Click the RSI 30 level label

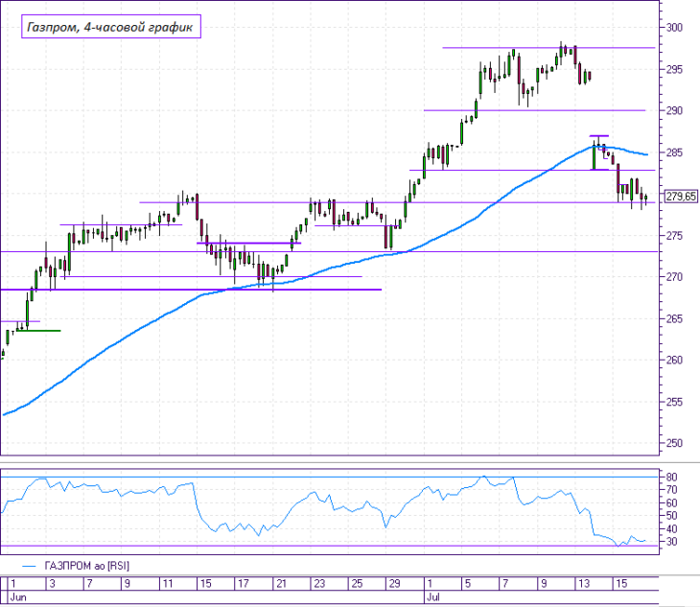coord(671,542)
